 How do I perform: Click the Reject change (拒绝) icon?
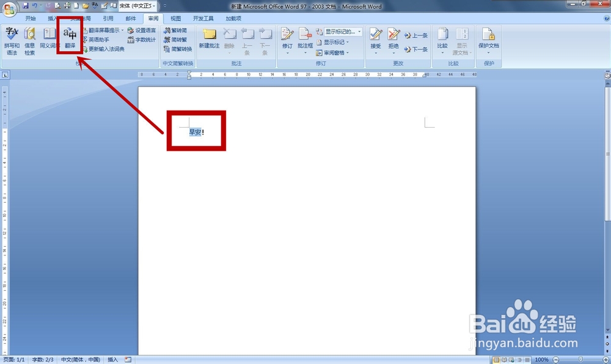tap(393, 34)
